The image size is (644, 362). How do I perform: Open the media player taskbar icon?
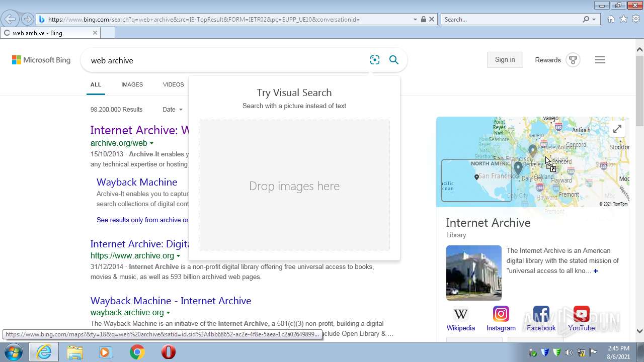click(106, 352)
